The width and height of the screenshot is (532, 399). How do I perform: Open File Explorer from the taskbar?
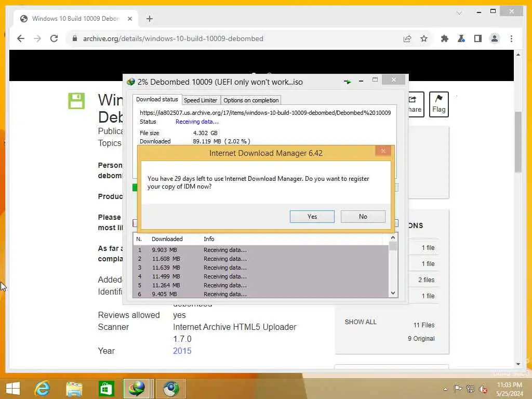[x=74, y=388]
